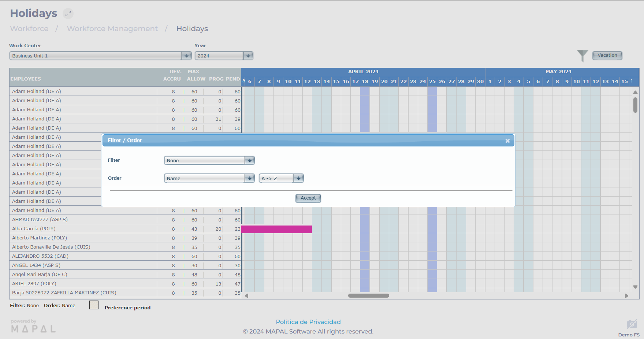
Task: Click the Demo FS icon in the corner
Action: click(632, 324)
